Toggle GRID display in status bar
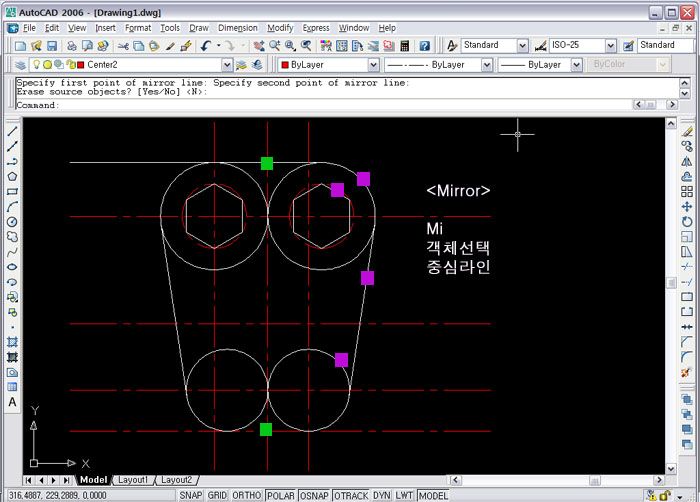The width and height of the screenshot is (700, 502). 217,495
